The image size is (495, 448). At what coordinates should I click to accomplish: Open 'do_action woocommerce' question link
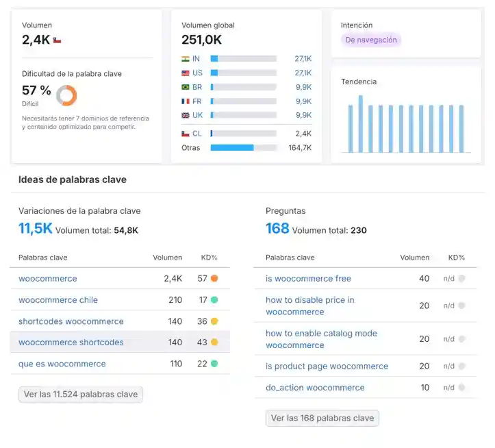pyautogui.click(x=315, y=388)
